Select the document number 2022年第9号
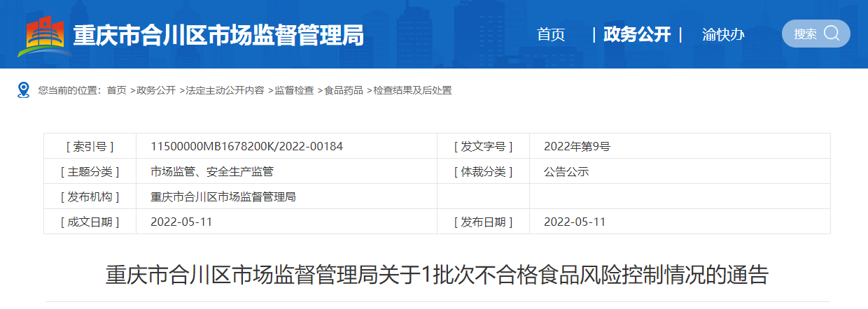The width and height of the screenshot is (868, 309). click(x=577, y=146)
